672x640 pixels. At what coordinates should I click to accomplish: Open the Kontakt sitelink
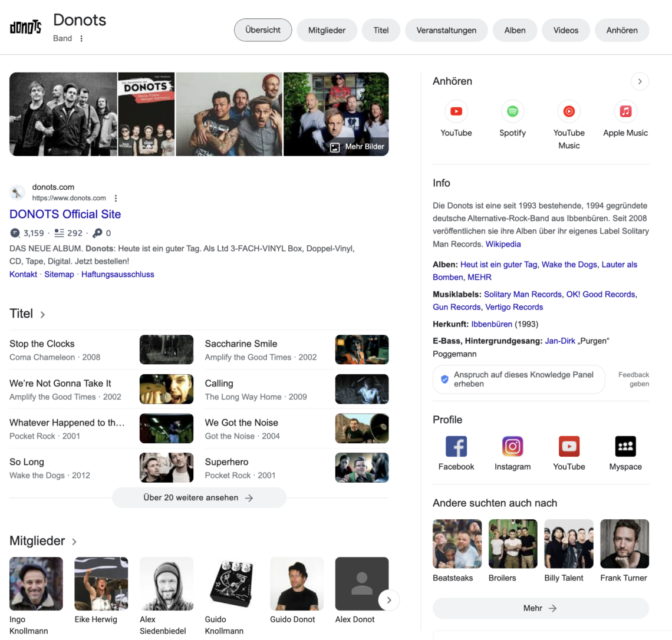click(23, 274)
